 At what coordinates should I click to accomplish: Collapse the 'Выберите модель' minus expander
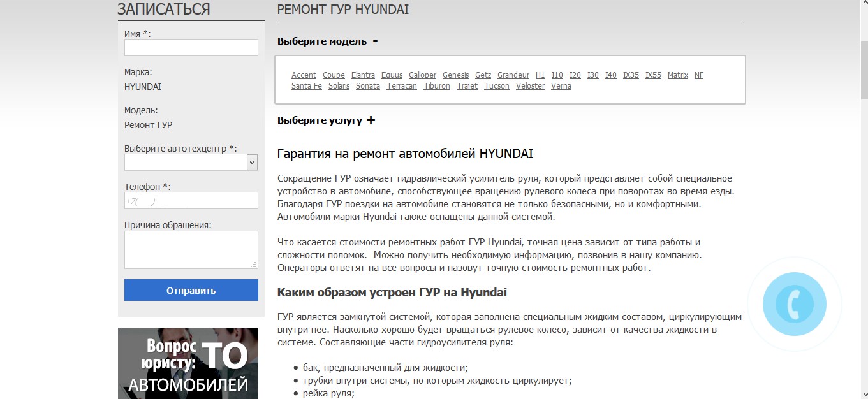tap(375, 41)
